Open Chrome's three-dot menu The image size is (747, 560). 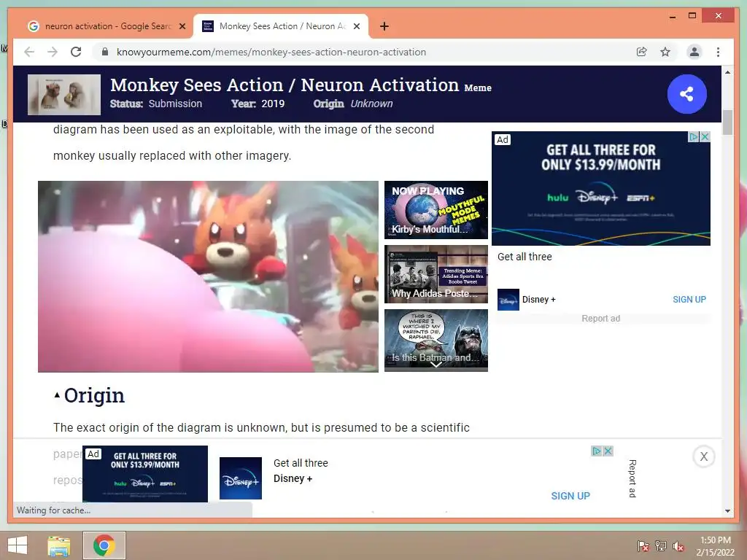(718, 52)
